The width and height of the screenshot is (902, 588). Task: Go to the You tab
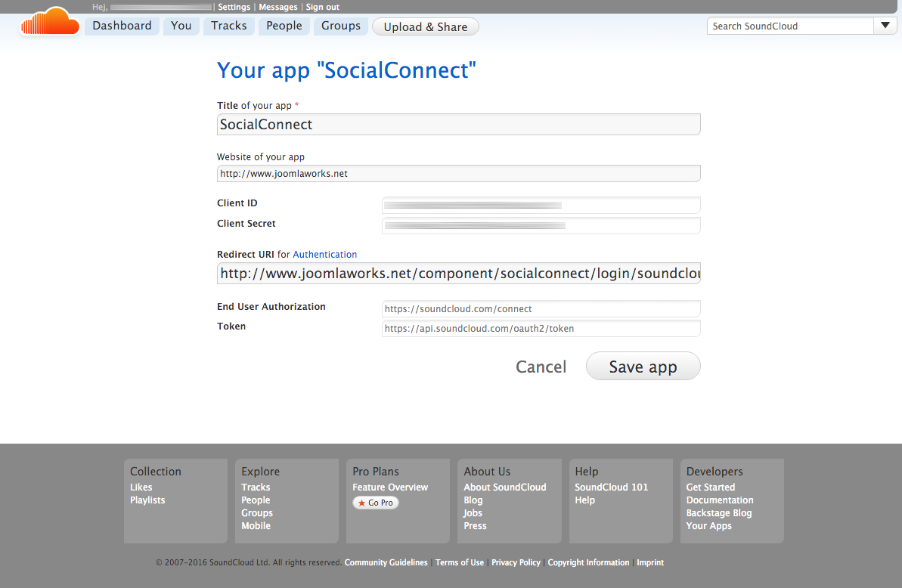tap(181, 26)
